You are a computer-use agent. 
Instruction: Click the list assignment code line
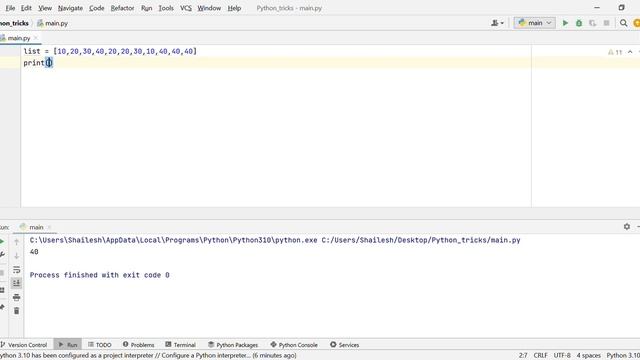(x=110, y=51)
